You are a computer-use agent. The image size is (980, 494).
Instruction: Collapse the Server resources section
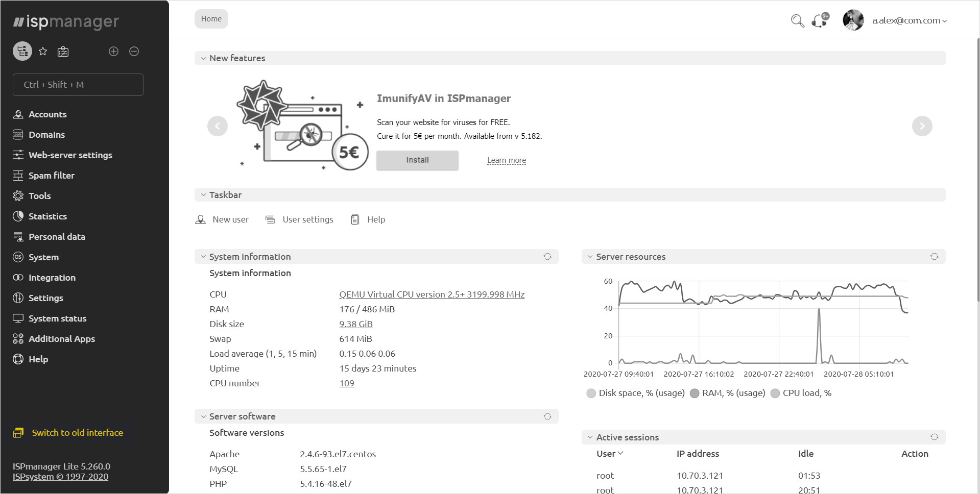(590, 257)
